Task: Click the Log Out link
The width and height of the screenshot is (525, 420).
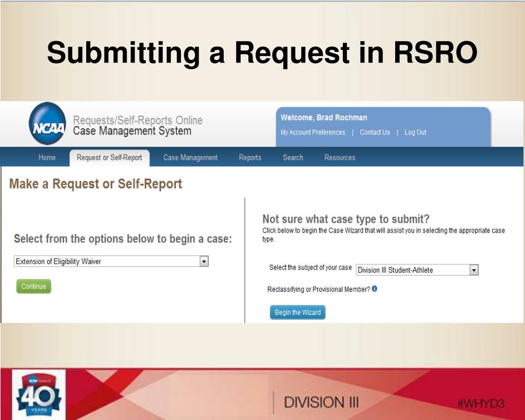Action: [415, 132]
